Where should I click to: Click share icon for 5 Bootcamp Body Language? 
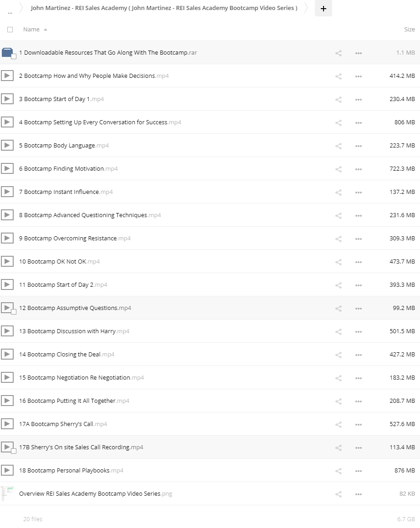(x=339, y=146)
